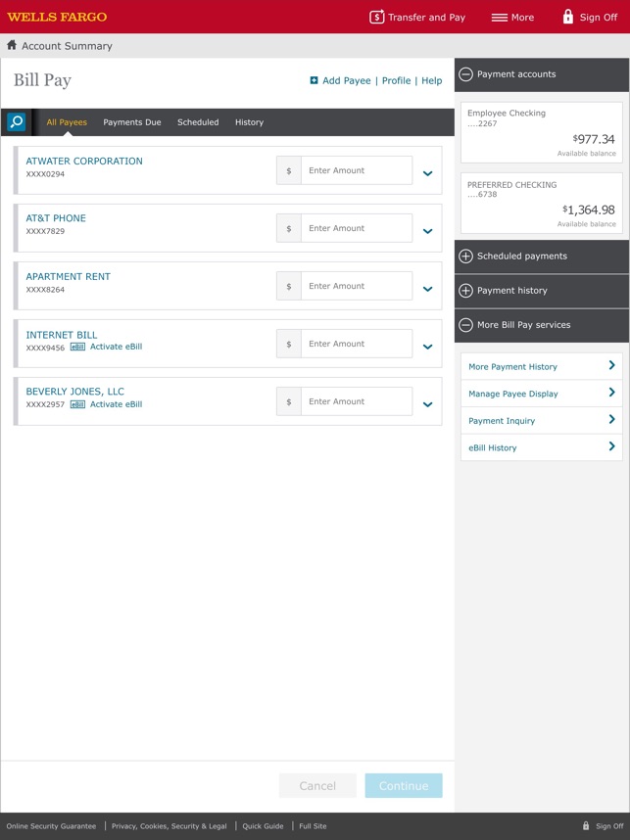
Task: Click Sign Off in the header
Action: click(599, 18)
